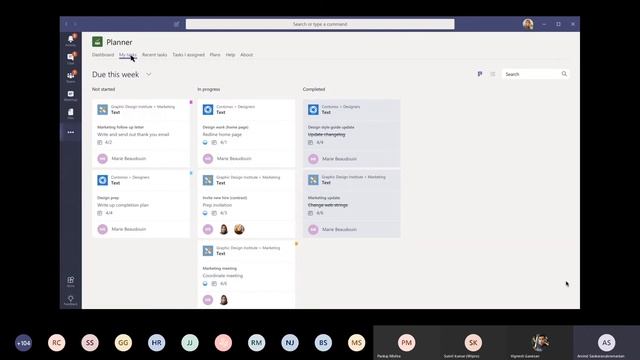Click the in-progress status circle on Coordinate meeting

205,284
